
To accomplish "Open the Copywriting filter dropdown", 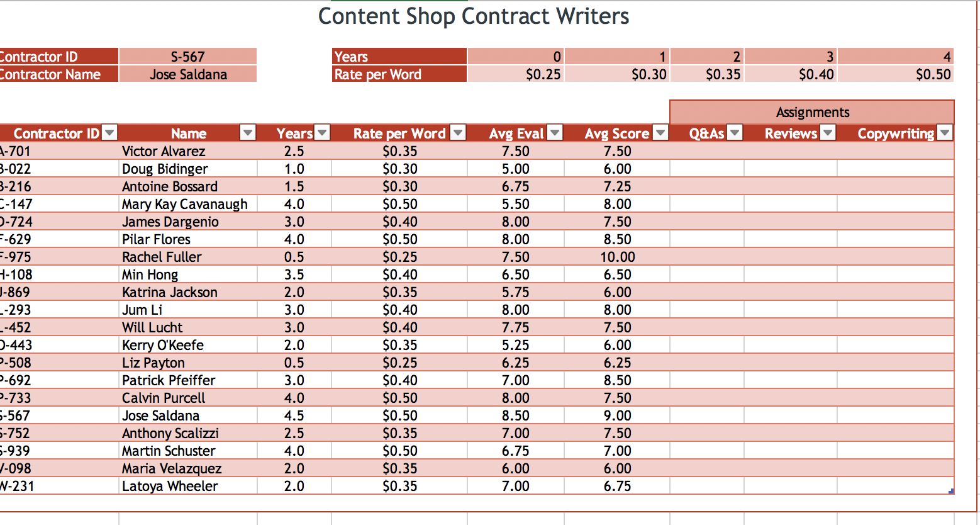I will [944, 133].
